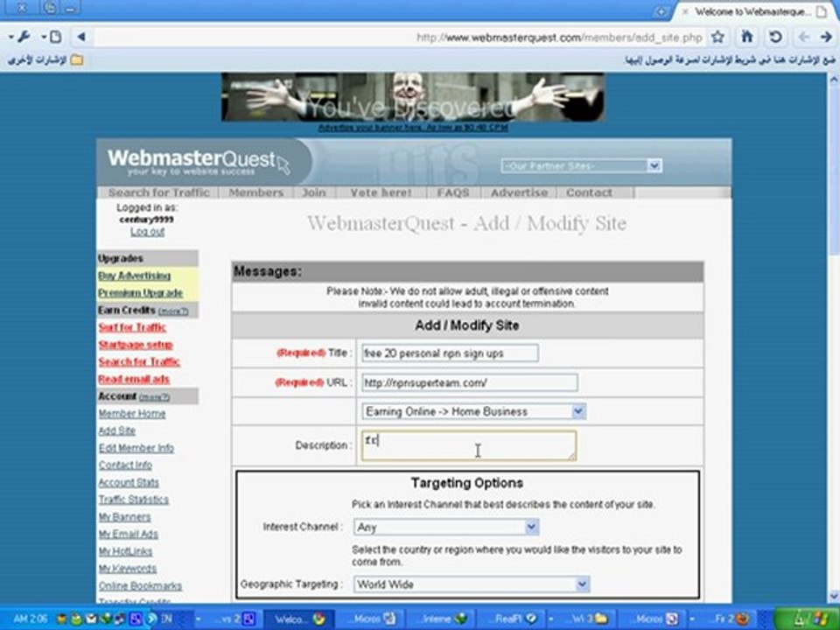Click sidebar Search for Traffic link
840x630 pixels.
[x=139, y=361]
